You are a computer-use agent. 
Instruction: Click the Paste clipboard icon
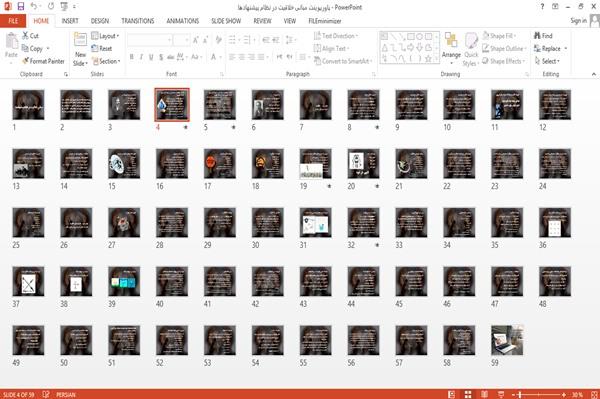11,41
